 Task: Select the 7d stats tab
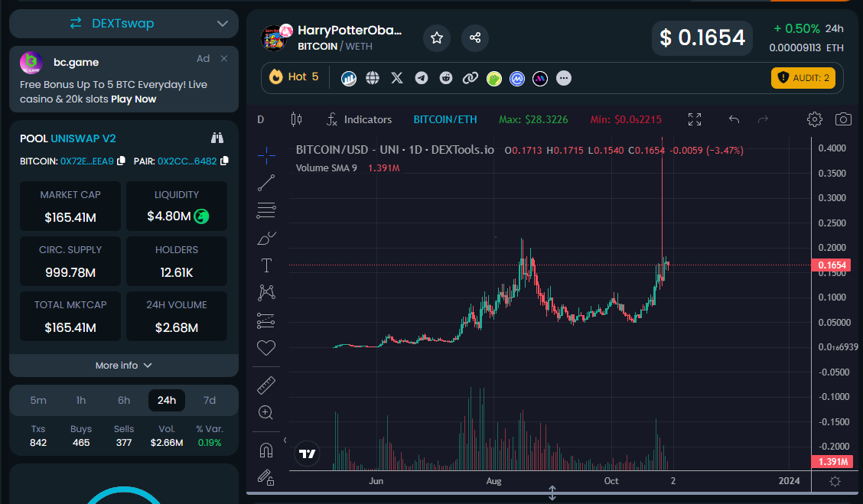pos(210,400)
